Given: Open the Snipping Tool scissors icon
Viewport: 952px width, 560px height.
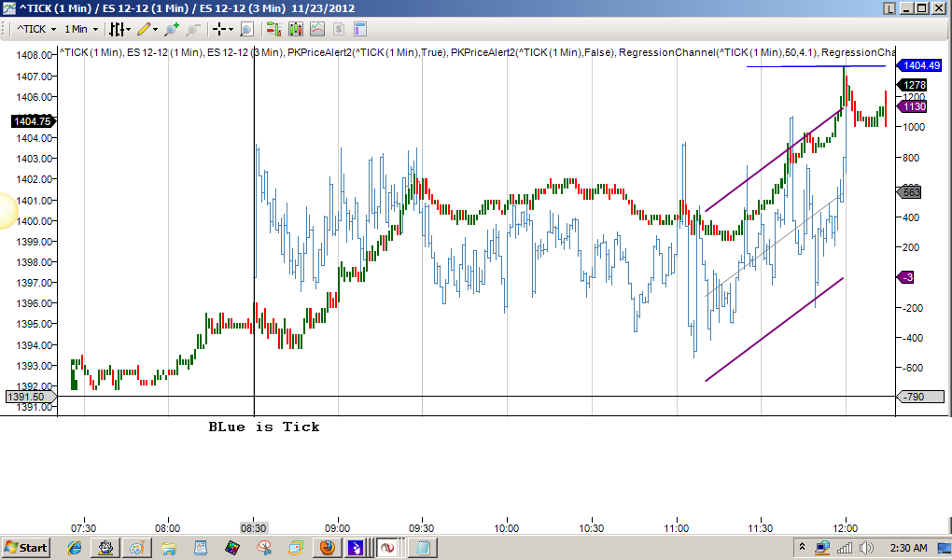Looking at the screenshot, I should pos(264,548).
